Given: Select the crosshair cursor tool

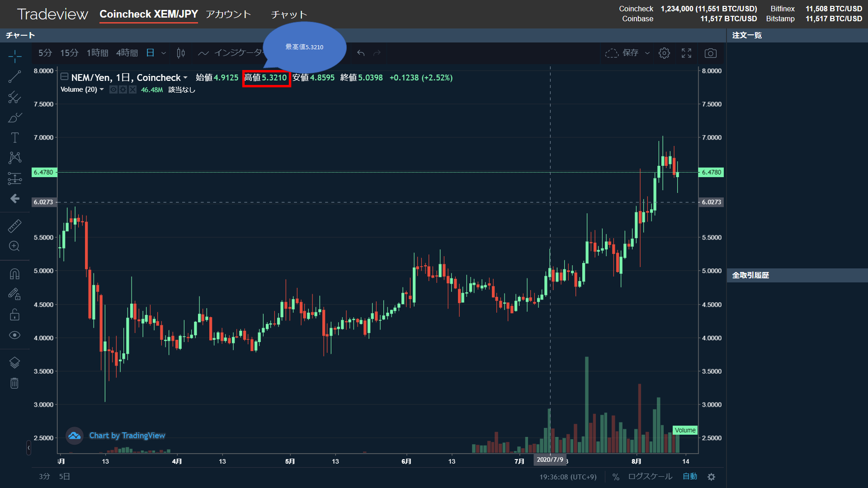Looking at the screenshot, I should pyautogui.click(x=14, y=56).
